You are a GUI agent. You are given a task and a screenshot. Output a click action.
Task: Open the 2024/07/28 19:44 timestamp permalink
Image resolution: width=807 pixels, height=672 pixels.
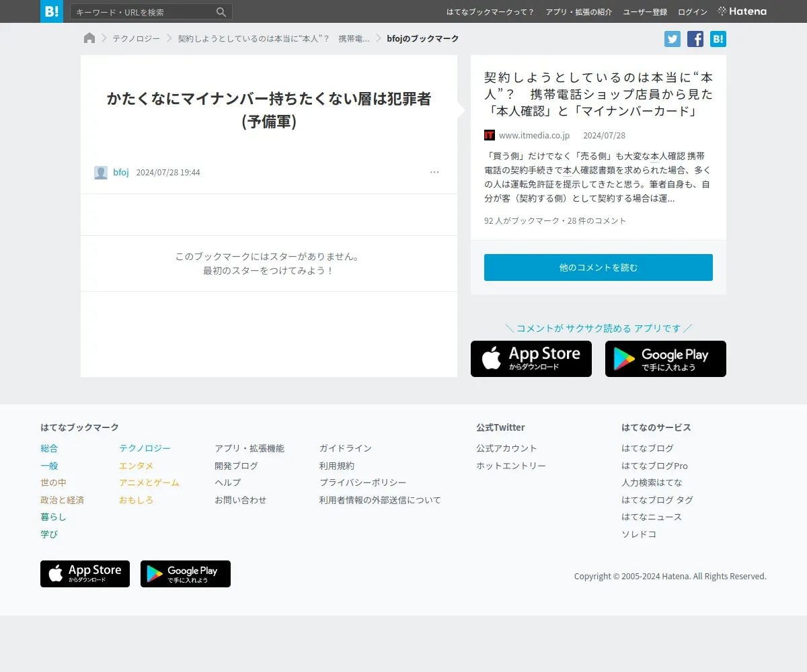[x=168, y=173]
